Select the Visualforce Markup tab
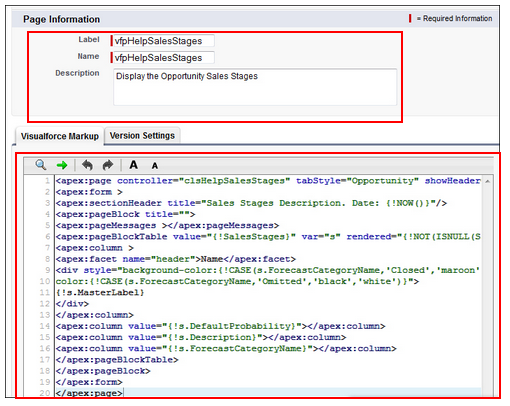This screenshot has width=510, height=406. [60, 136]
